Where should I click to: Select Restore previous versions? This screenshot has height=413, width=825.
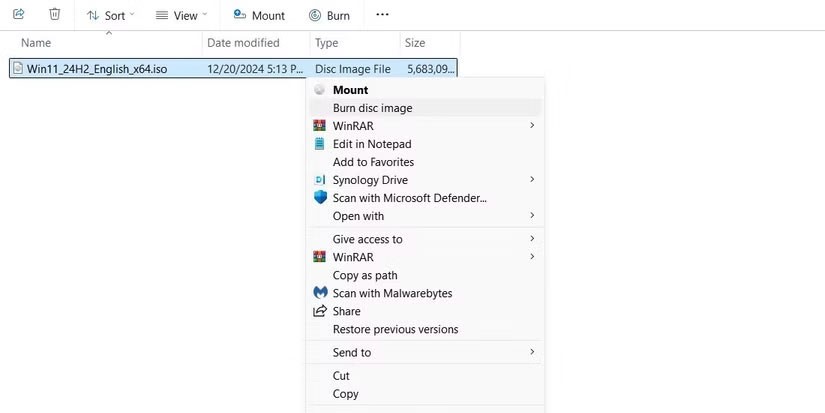pyautogui.click(x=395, y=329)
